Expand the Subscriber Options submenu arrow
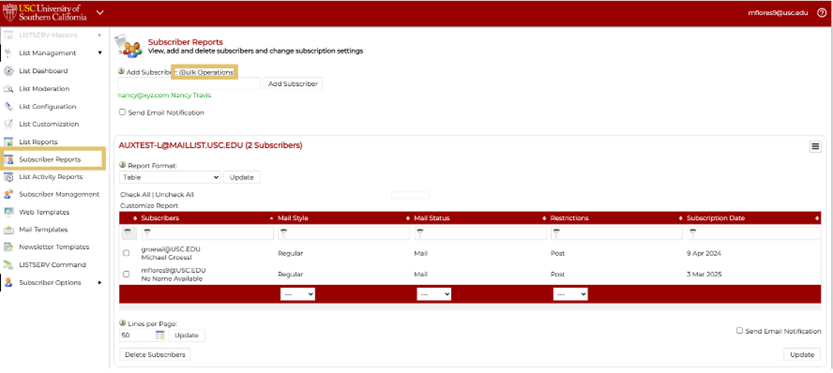Viewport: 833px width, 373px height. pos(100,283)
